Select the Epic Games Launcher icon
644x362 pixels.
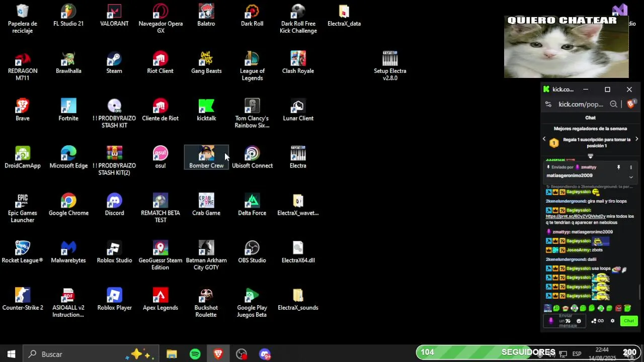click(x=23, y=208)
